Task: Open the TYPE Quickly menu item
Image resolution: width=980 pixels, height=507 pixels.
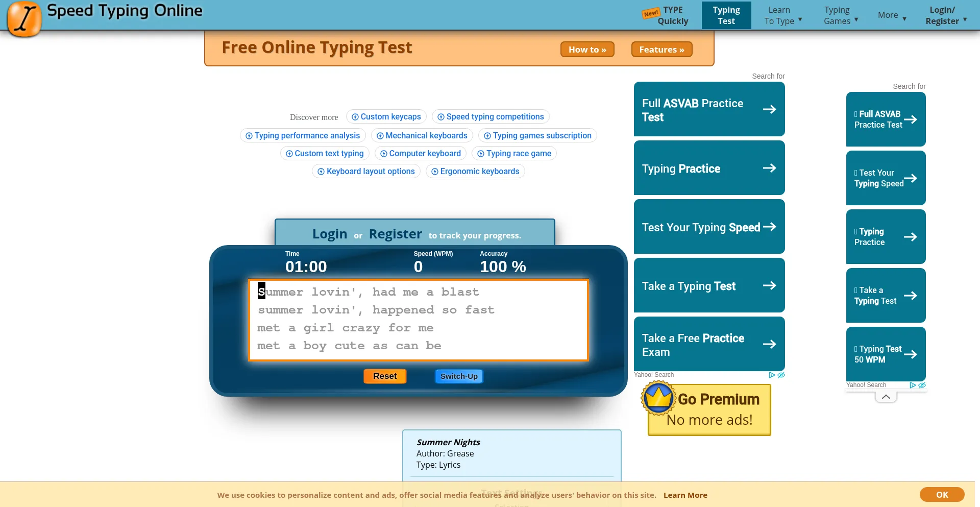Action: pyautogui.click(x=672, y=15)
